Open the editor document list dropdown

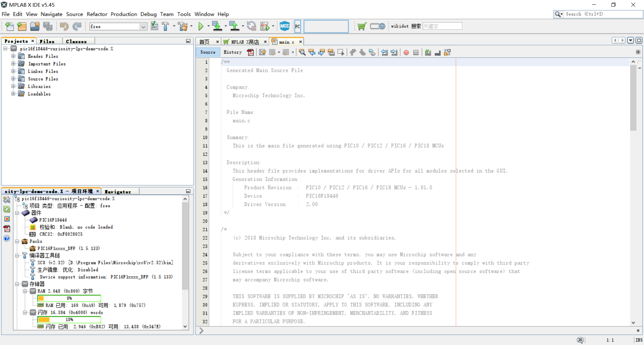pos(631,40)
